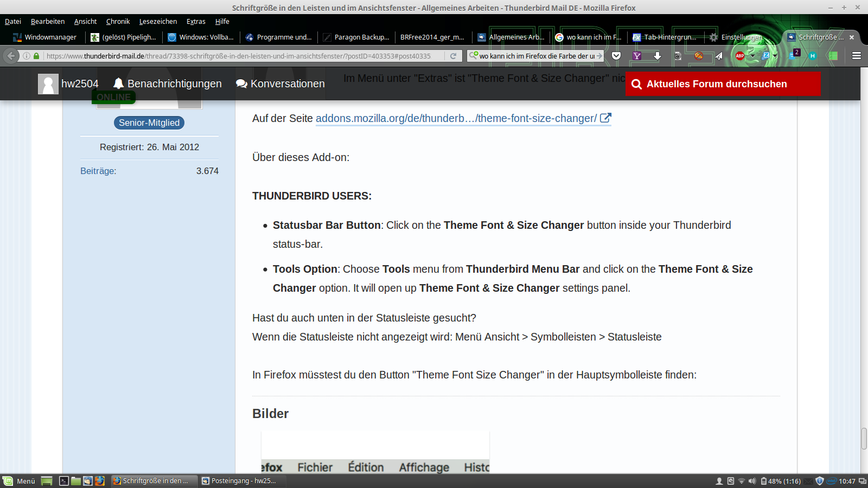Click the Beiträge link
This screenshot has width=868, height=488.
click(x=98, y=171)
